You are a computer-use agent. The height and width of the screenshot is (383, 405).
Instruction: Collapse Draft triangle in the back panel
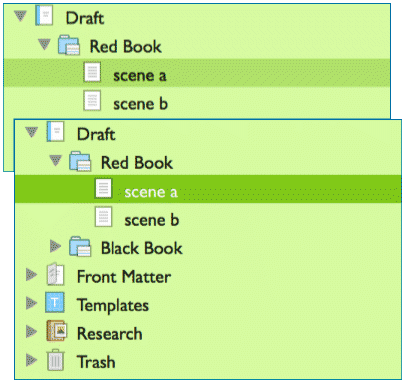[20, 16]
